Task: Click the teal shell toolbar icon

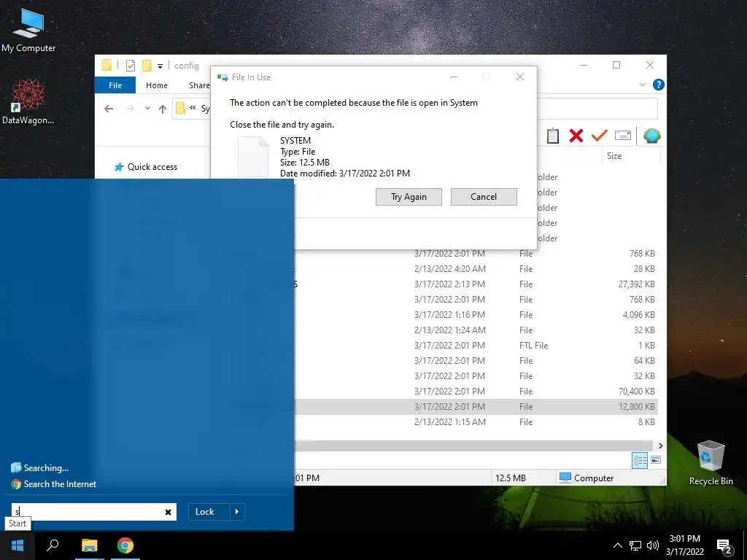Action: pyautogui.click(x=651, y=136)
